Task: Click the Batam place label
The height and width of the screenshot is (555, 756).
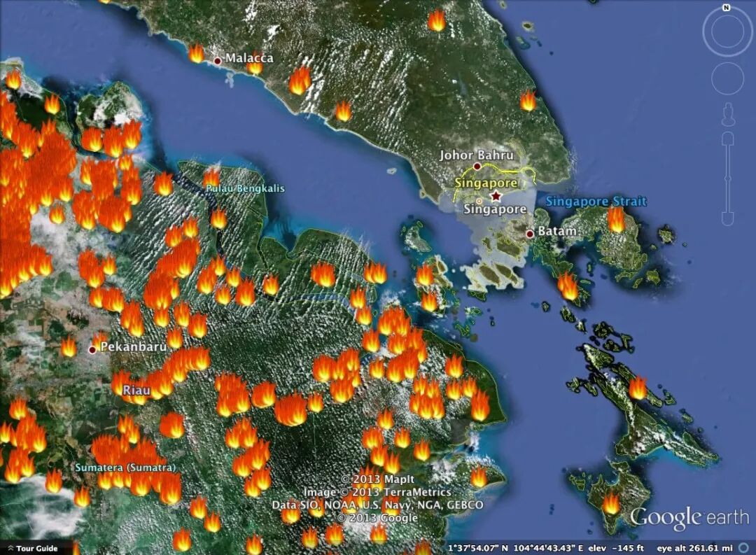Action: [557, 231]
